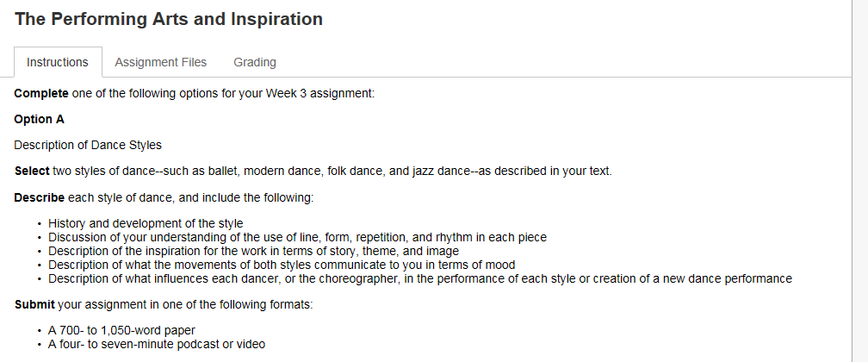Click the Description of Dance Styles line
This screenshot has height=362, width=868.
click(x=88, y=145)
